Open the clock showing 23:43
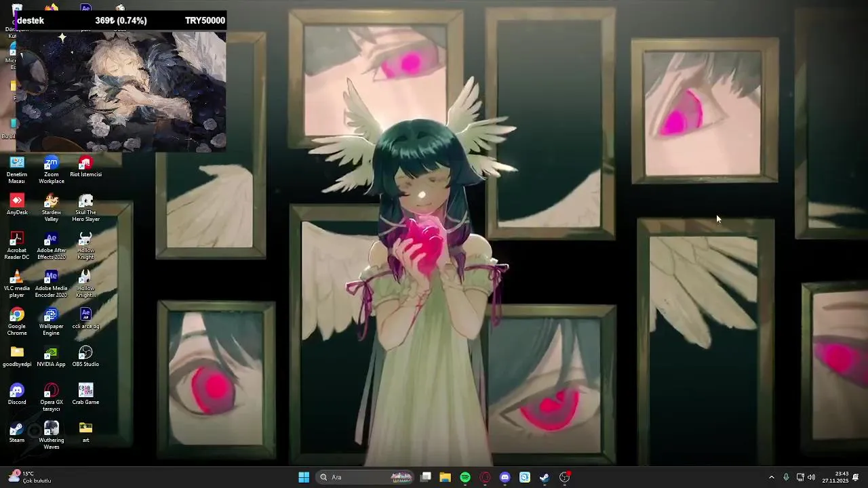Screen dimensions: 868x488 click(x=835, y=477)
